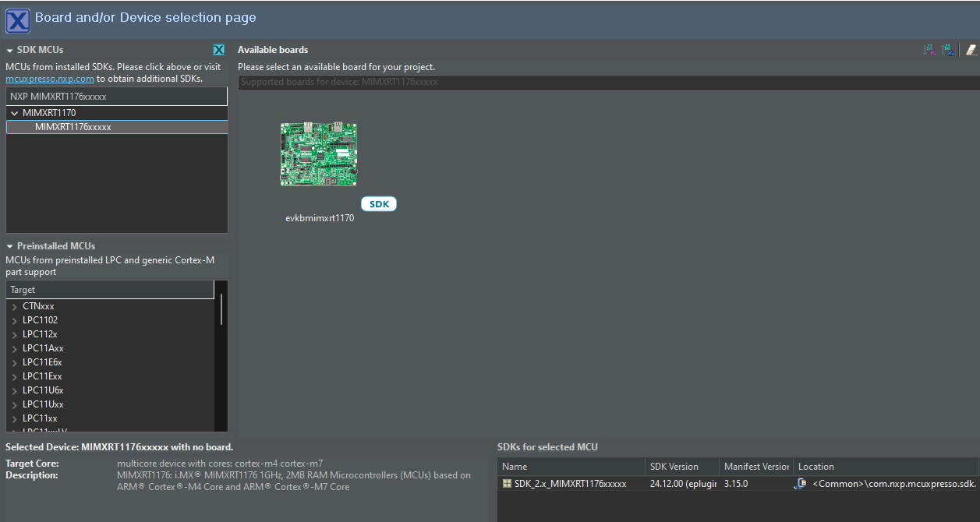
Task: Click the SDK badge on the evkbmimxrt1170 board
Action: (379, 203)
